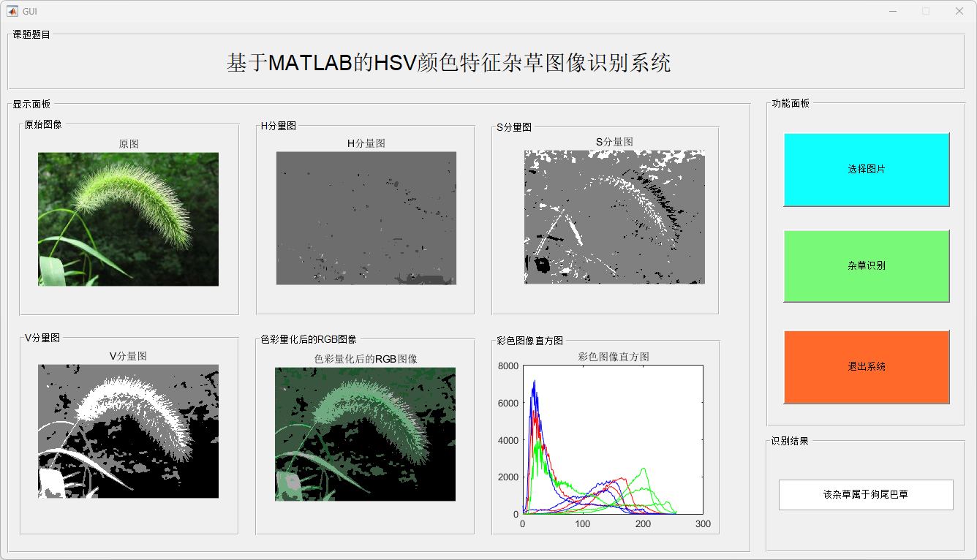This screenshot has width=977, height=560.
Task: Click the 原图 title above the photo
Action: point(129,144)
